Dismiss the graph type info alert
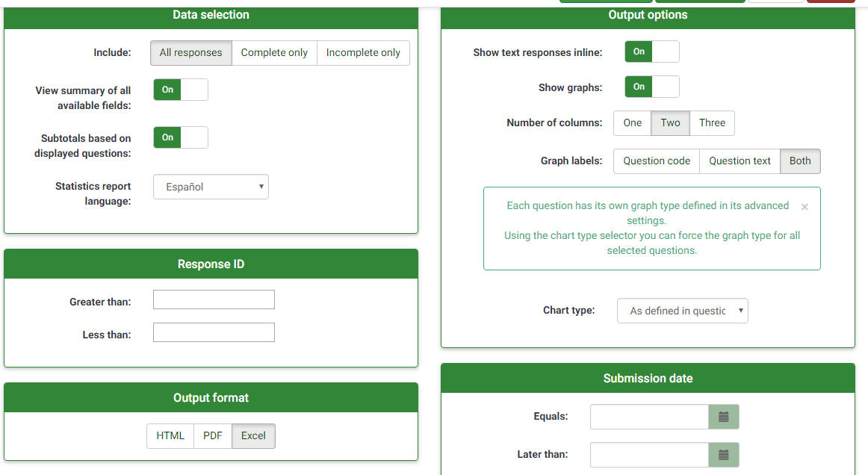This screenshot has height=475, width=868. tap(804, 207)
